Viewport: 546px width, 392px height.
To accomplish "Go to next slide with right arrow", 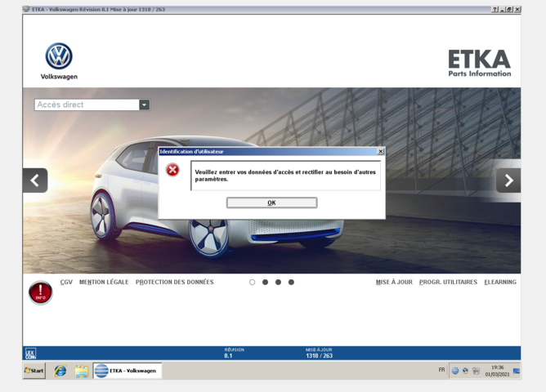I will [508, 180].
